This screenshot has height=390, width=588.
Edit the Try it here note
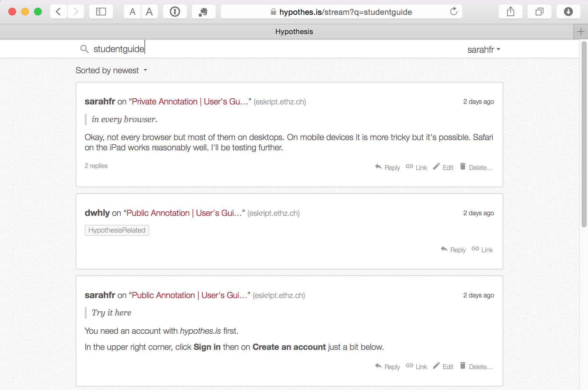443,367
